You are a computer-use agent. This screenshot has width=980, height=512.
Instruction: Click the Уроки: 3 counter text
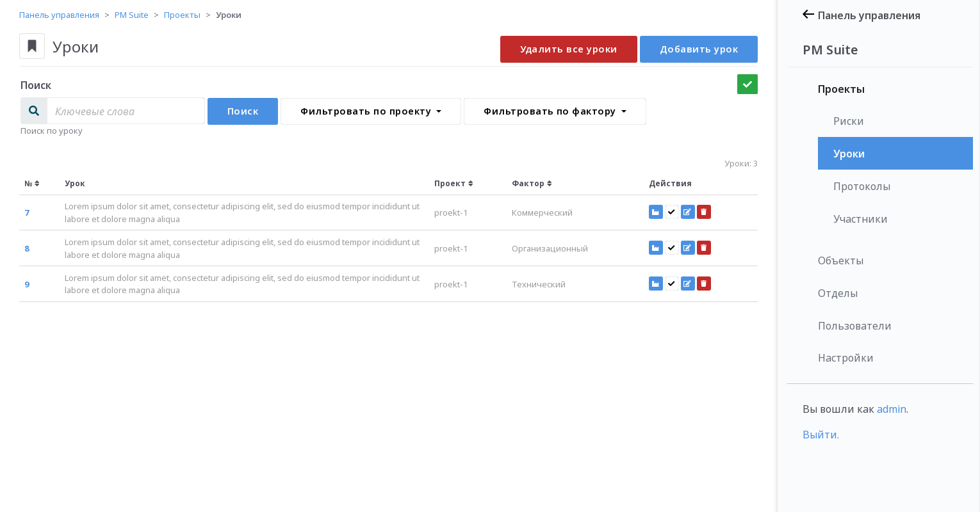[x=741, y=163]
